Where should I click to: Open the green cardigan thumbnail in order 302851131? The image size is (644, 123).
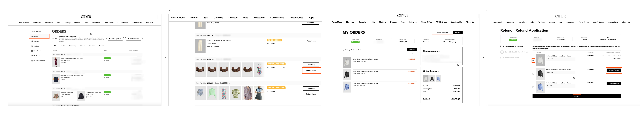pyautogui.click(x=212, y=93)
